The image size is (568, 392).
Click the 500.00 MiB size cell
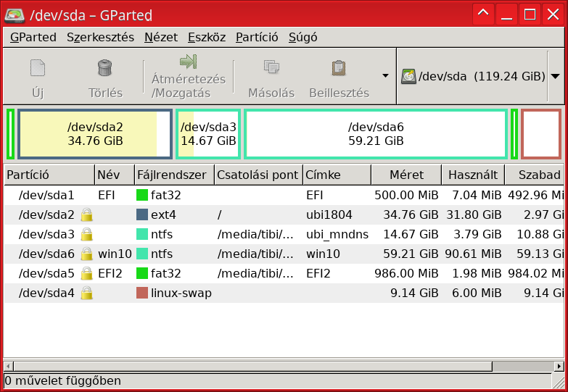click(x=406, y=195)
